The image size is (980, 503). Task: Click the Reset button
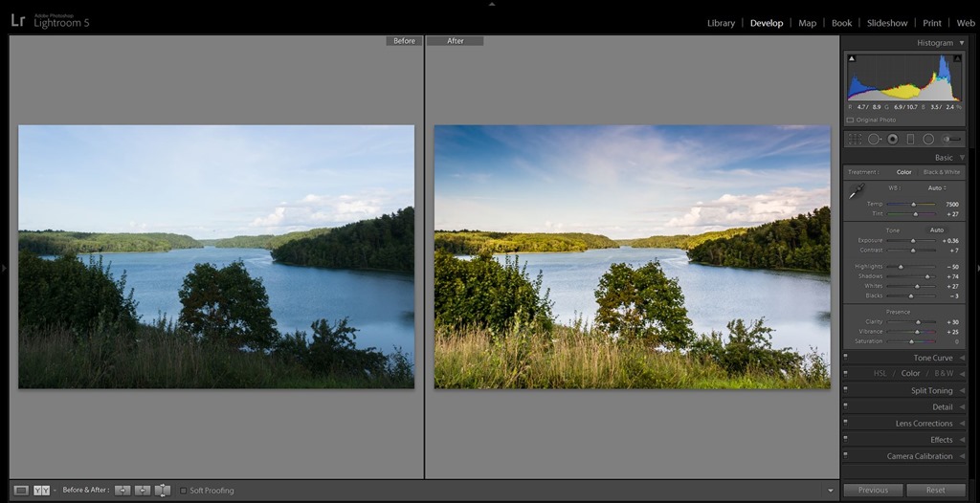pos(936,490)
